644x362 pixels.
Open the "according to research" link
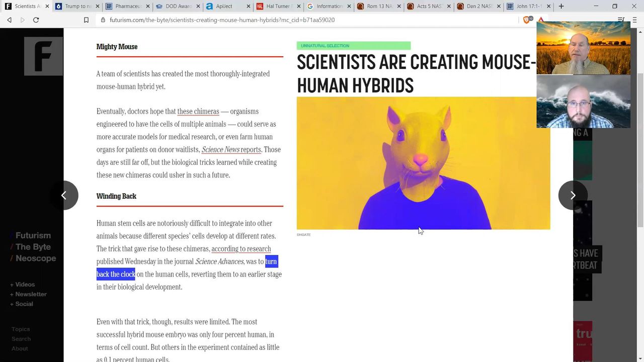241,249
